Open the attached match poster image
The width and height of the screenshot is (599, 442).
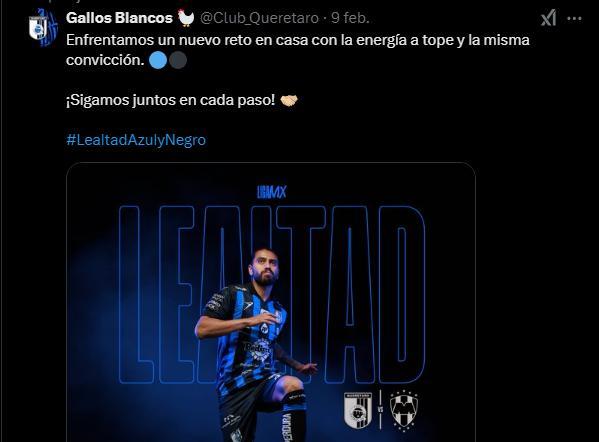[271, 302]
